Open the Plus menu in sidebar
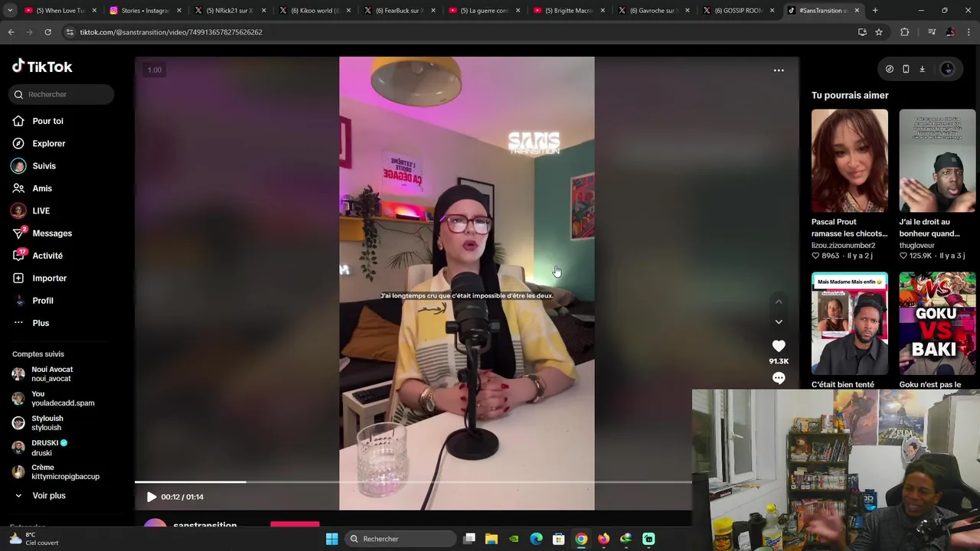980x551 pixels. click(x=41, y=323)
